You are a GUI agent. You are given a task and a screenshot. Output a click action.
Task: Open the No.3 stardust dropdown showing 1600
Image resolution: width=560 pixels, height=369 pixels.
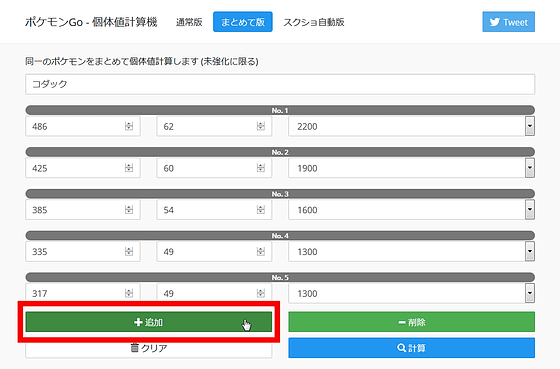pyautogui.click(x=411, y=210)
